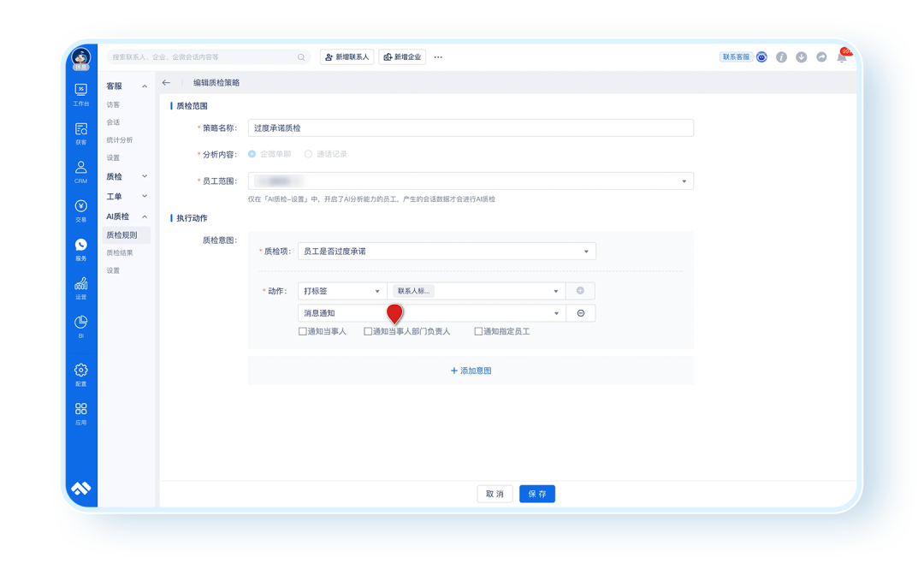Open the 员工范围 dropdown
Image resolution: width=924 pixels, height=575 pixels.
point(471,181)
